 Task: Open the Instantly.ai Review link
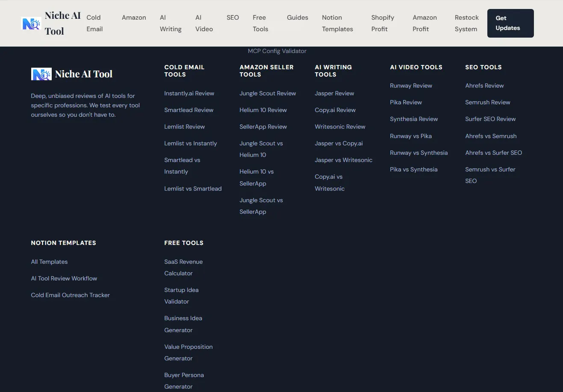189,93
